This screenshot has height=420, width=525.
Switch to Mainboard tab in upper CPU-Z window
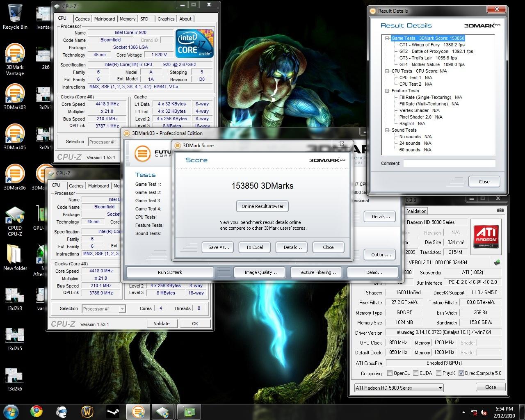click(105, 19)
